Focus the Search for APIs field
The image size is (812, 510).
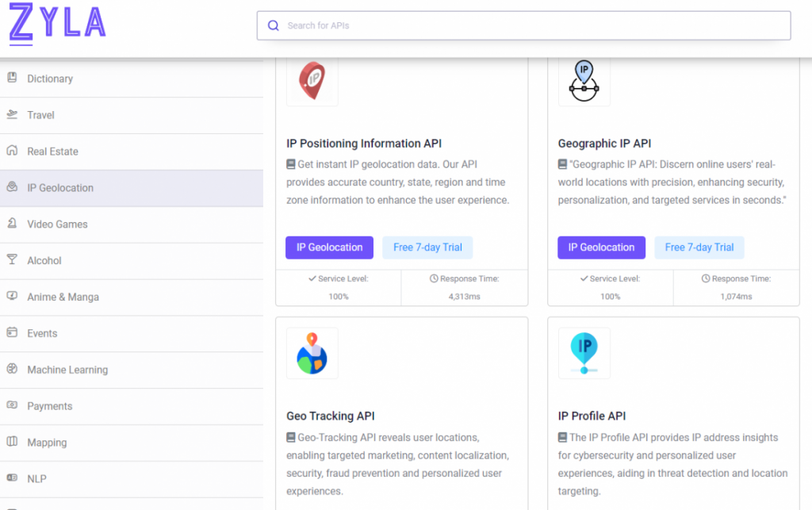tap(523, 25)
